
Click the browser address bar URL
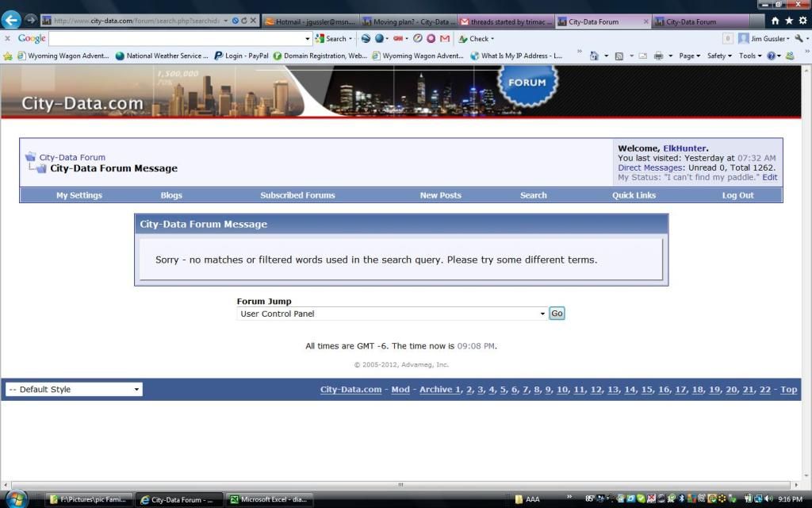tap(136, 21)
